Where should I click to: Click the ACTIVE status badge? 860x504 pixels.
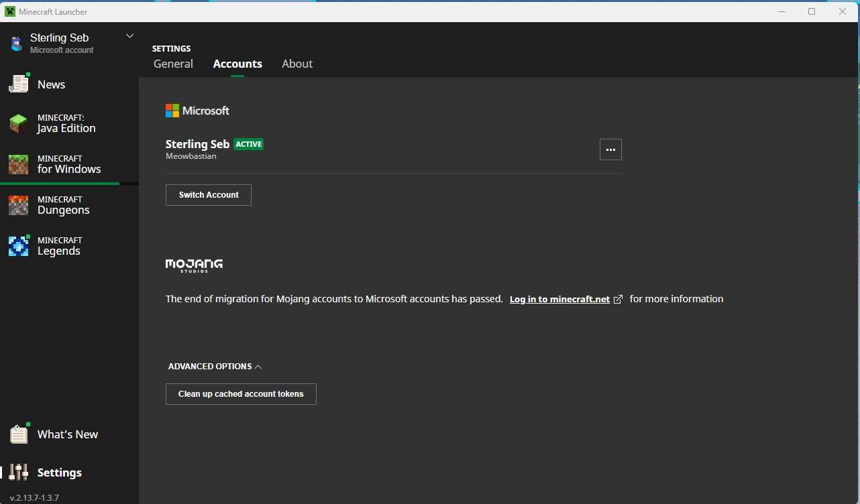coord(249,144)
